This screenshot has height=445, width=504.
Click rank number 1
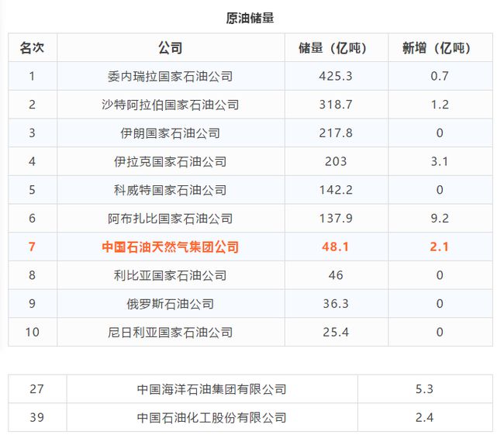[x=32, y=76]
